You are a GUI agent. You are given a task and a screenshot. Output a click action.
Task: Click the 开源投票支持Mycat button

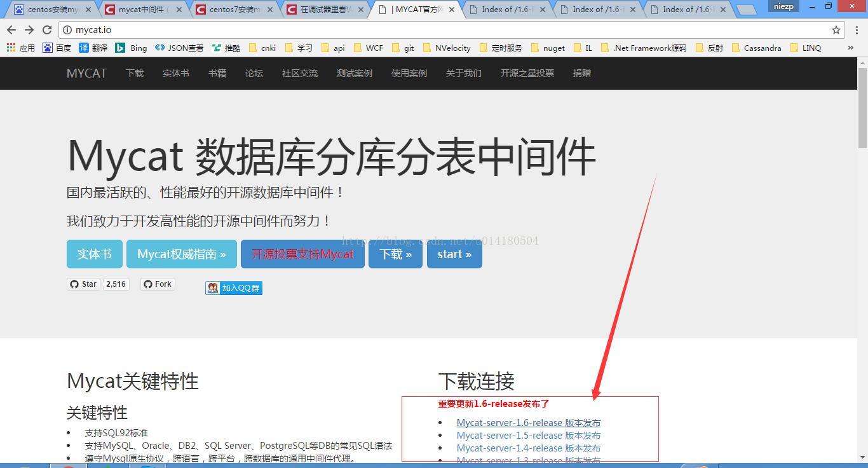[302, 254]
